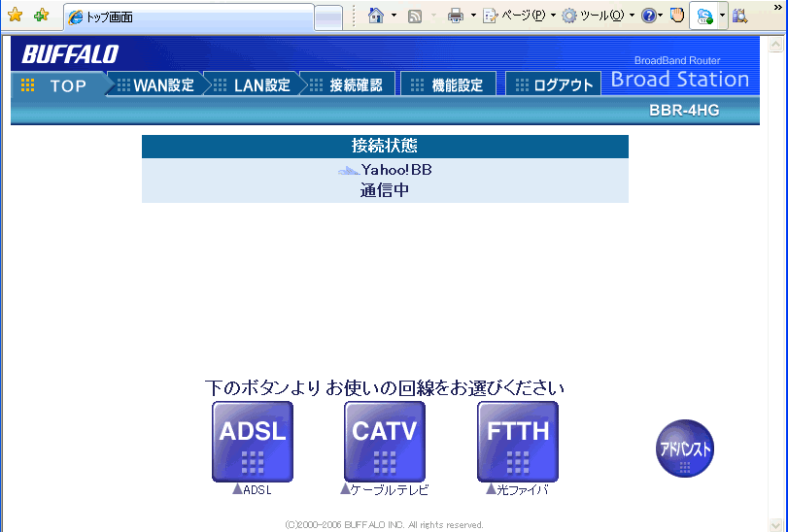Open the WAN設定 tab
Viewport: 788px width, 532px height.
point(155,85)
